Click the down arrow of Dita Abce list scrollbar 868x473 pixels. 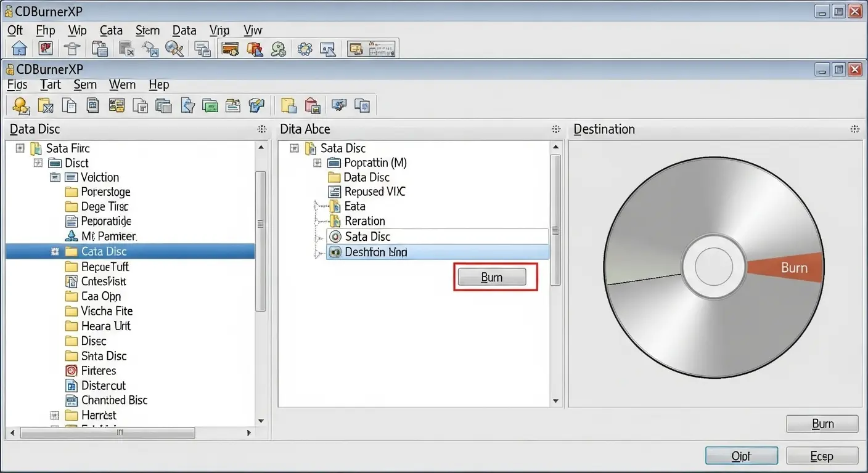[555, 402]
